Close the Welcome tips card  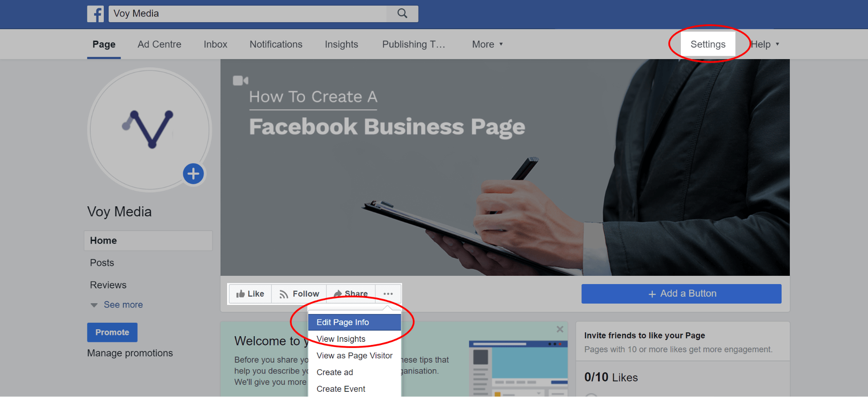pos(560,329)
